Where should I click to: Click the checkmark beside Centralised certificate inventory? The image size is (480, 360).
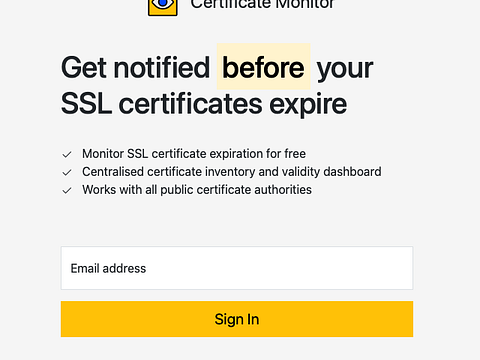(x=67, y=173)
